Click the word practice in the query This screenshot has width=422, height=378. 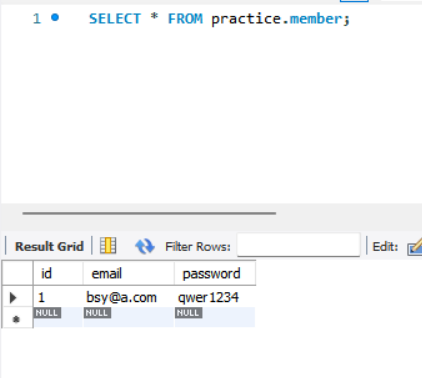tap(246, 19)
